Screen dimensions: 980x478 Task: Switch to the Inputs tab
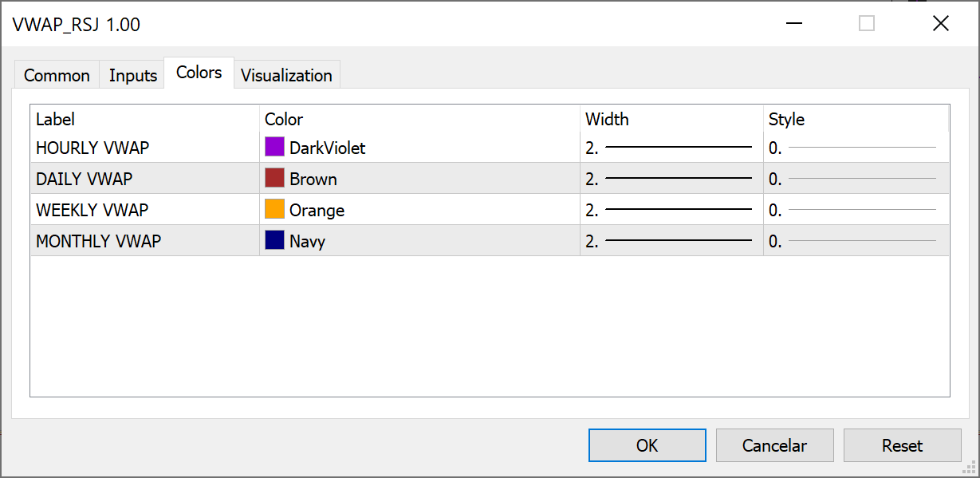132,76
